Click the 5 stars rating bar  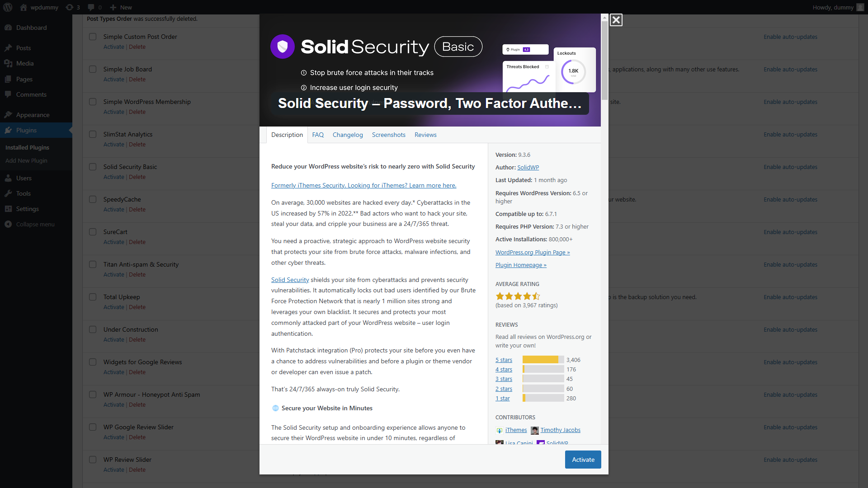(x=543, y=360)
